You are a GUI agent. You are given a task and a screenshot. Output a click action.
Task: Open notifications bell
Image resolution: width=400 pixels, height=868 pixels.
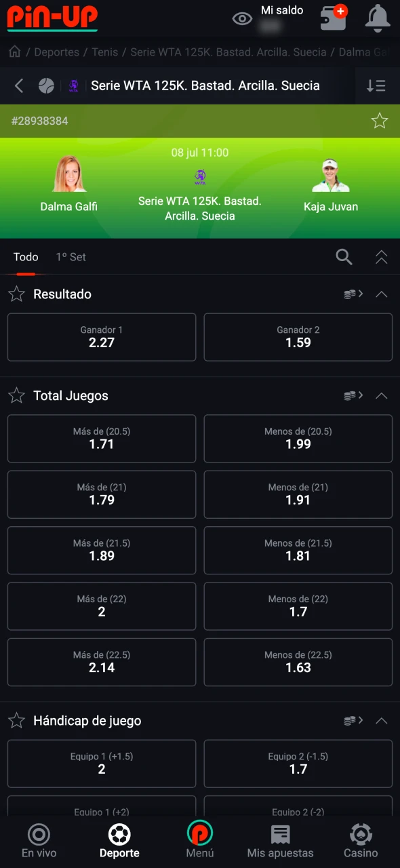(x=378, y=18)
